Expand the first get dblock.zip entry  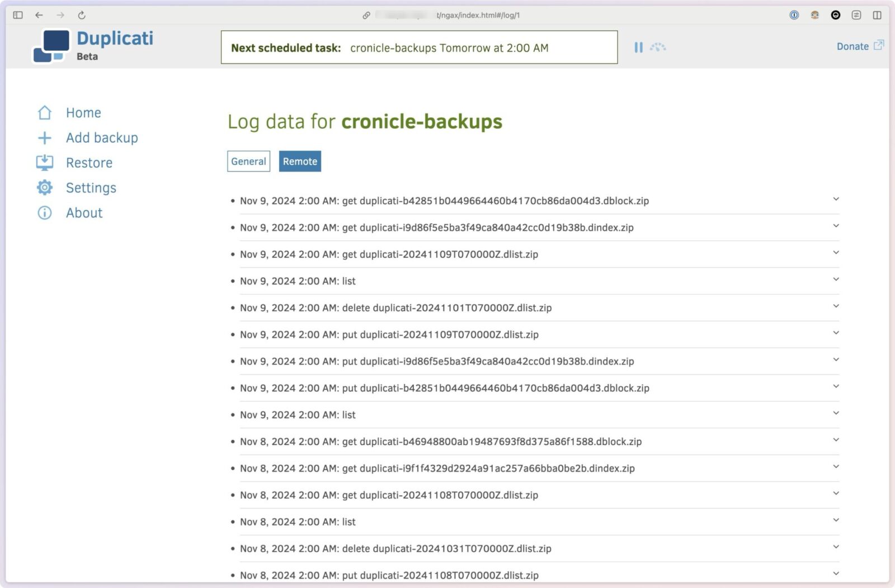pos(836,200)
